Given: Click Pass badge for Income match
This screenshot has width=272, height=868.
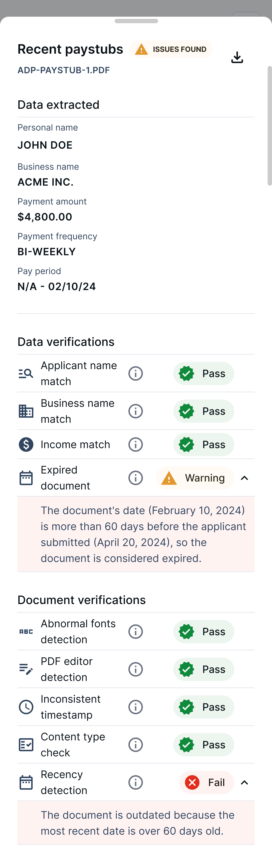Looking at the screenshot, I should click(x=204, y=445).
